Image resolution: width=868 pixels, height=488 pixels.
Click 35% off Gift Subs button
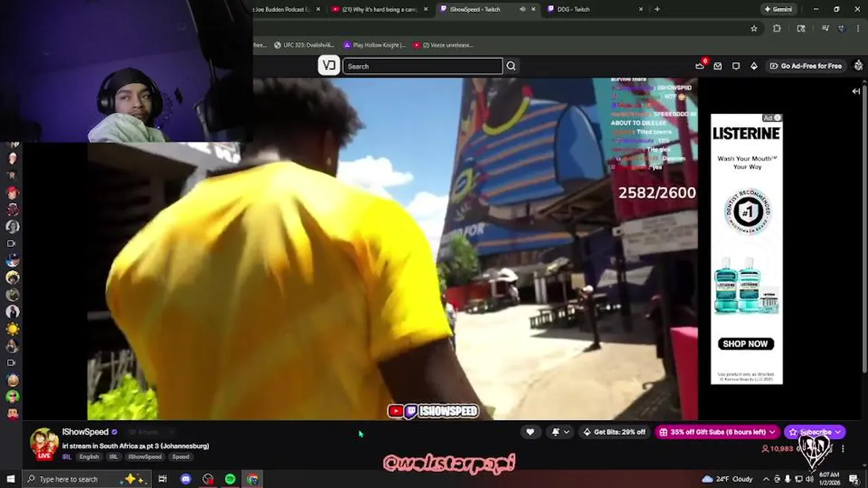[x=717, y=432]
